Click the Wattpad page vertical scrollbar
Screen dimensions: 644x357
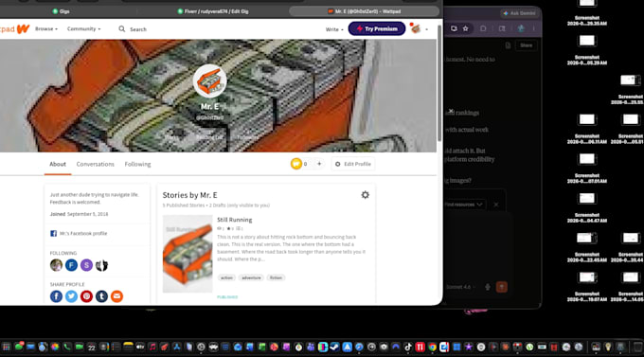(439, 82)
